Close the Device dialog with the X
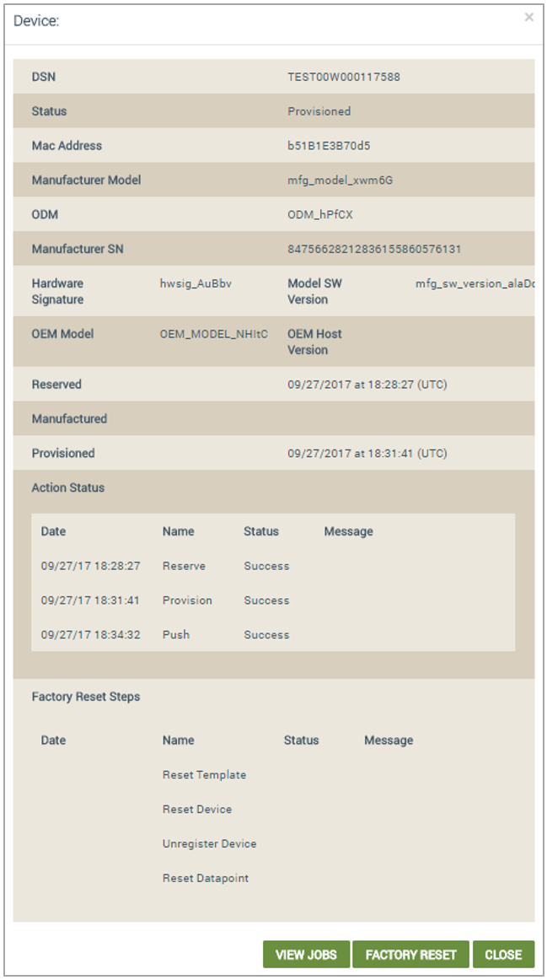547x980 pixels. pyautogui.click(x=529, y=18)
